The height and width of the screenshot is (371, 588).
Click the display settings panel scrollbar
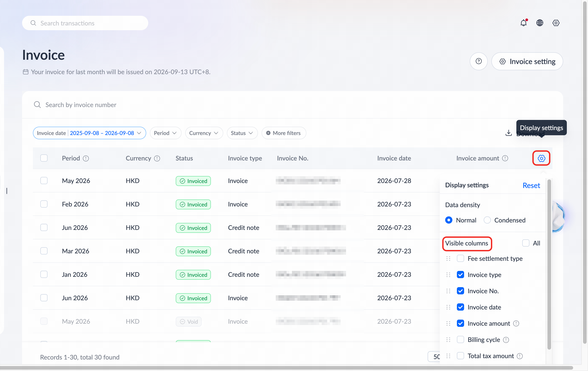pyautogui.click(x=549, y=265)
